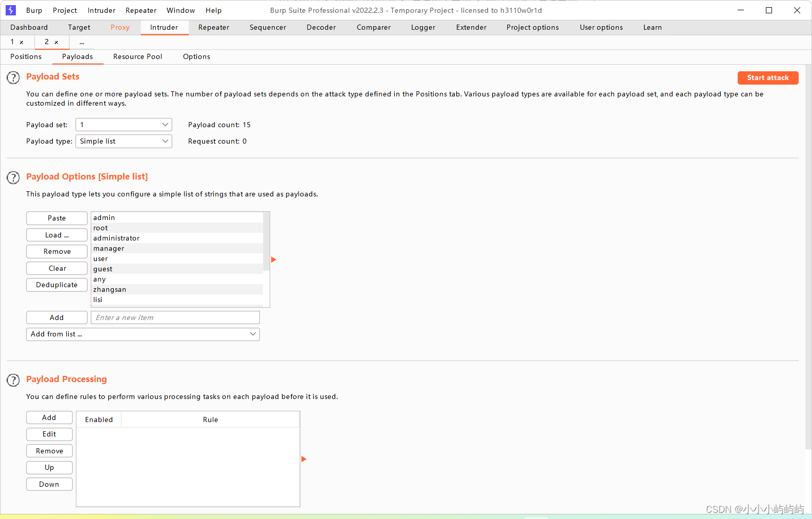The height and width of the screenshot is (519, 812).
Task: Click Add in Payload Processing
Action: pos(49,417)
